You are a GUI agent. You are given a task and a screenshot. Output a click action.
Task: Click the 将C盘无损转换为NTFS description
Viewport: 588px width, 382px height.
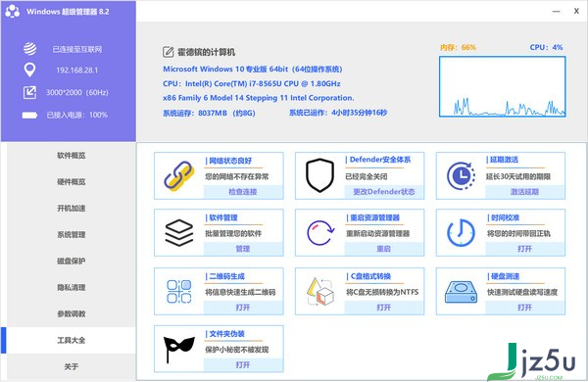click(382, 292)
